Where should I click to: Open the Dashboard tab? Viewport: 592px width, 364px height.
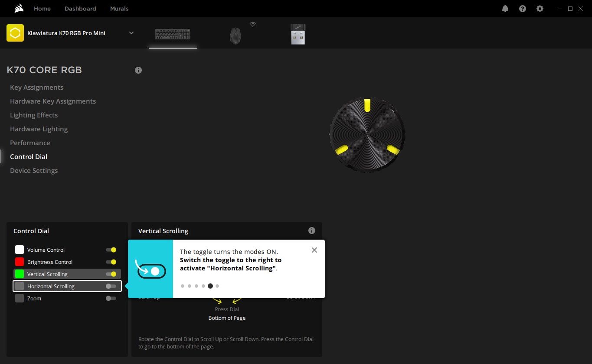click(80, 9)
